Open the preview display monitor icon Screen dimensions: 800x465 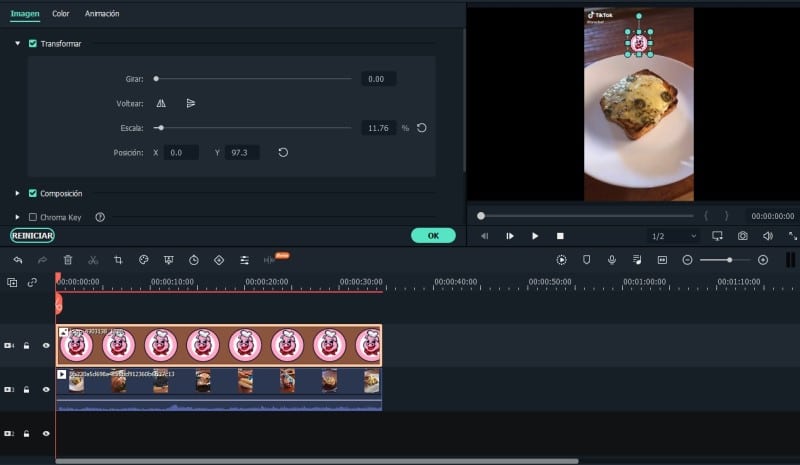[717, 236]
